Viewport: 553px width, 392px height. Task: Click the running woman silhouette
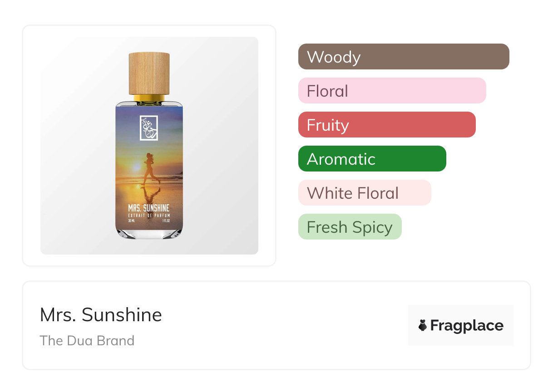151,169
